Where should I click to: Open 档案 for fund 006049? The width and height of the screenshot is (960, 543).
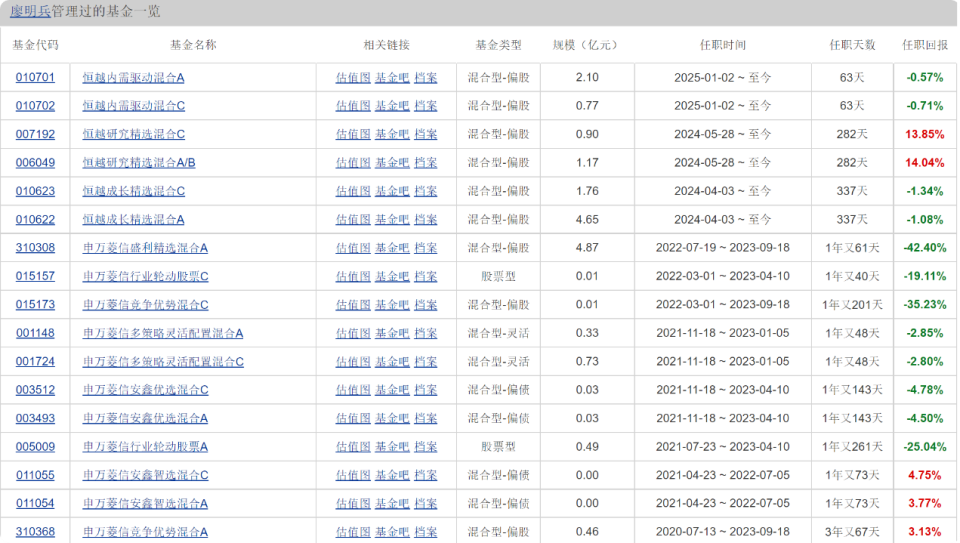pyautogui.click(x=426, y=163)
